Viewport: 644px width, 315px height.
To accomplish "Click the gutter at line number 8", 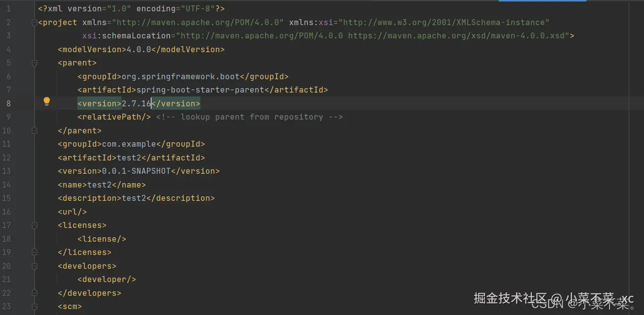I will tap(8, 103).
